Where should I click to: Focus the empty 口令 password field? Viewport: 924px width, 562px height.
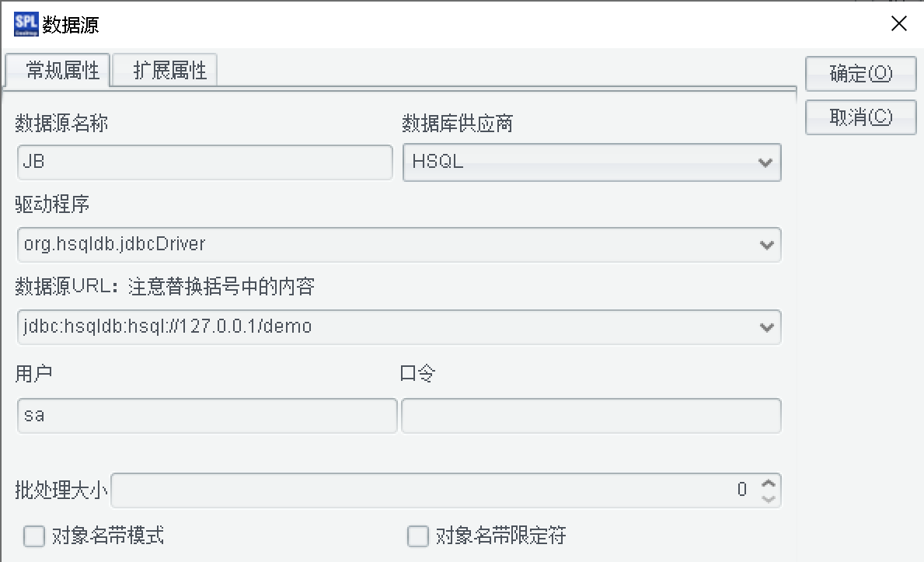(x=591, y=416)
